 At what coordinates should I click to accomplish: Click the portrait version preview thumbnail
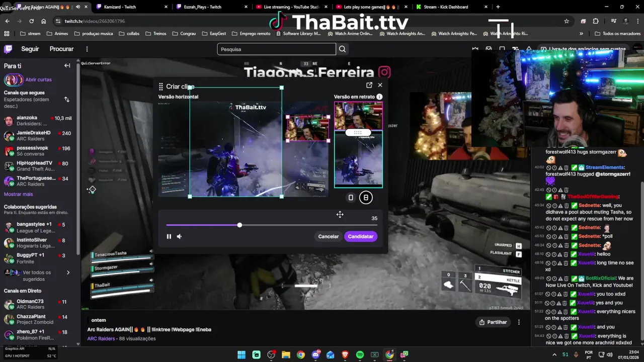pyautogui.click(x=358, y=145)
